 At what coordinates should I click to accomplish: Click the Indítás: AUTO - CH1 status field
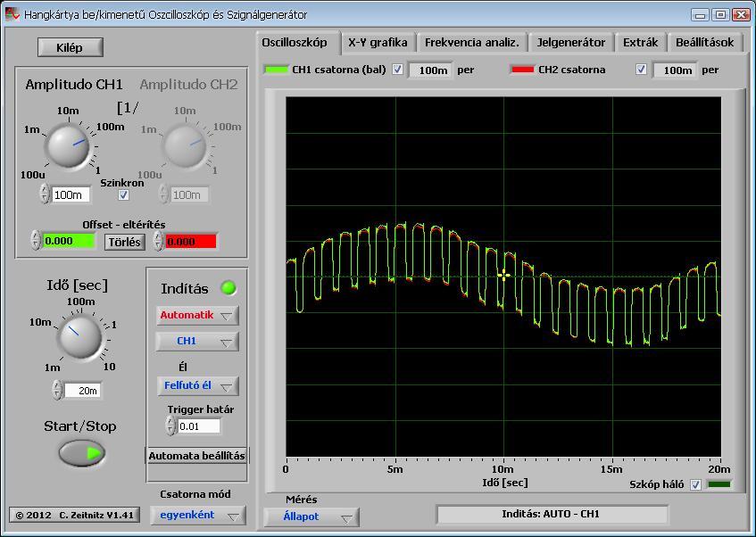[552, 515]
